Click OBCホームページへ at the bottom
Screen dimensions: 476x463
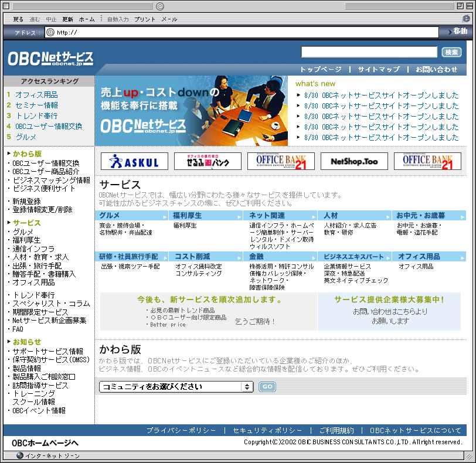(45, 443)
